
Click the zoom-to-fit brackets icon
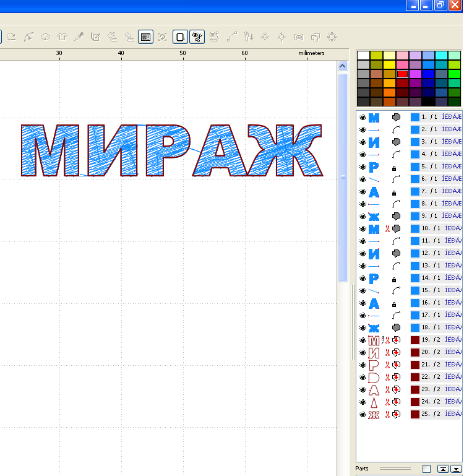click(163, 37)
